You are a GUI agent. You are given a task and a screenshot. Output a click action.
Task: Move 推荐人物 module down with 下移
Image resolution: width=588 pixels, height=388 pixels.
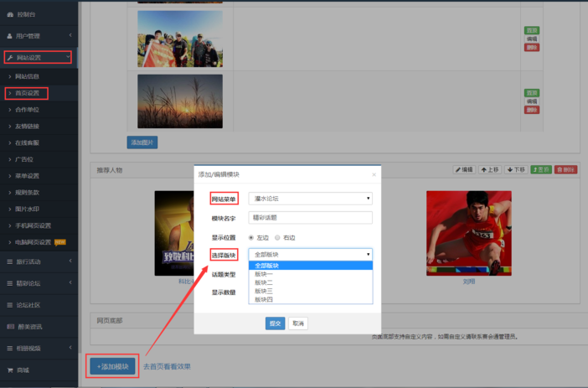pyautogui.click(x=516, y=169)
